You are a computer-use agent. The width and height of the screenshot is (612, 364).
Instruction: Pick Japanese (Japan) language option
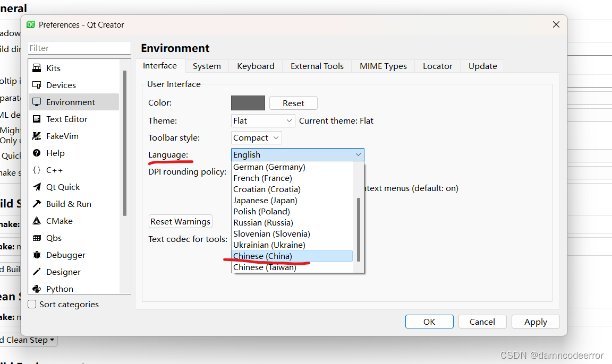[292, 201]
